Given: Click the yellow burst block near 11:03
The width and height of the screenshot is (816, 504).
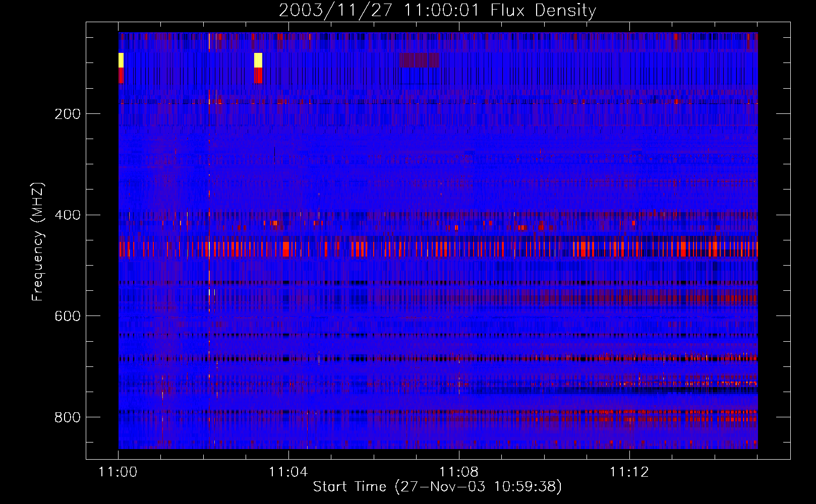Looking at the screenshot, I should (258, 60).
